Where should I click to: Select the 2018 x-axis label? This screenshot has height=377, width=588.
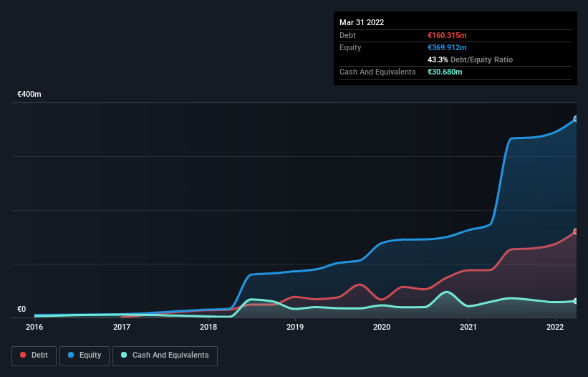[x=208, y=327]
